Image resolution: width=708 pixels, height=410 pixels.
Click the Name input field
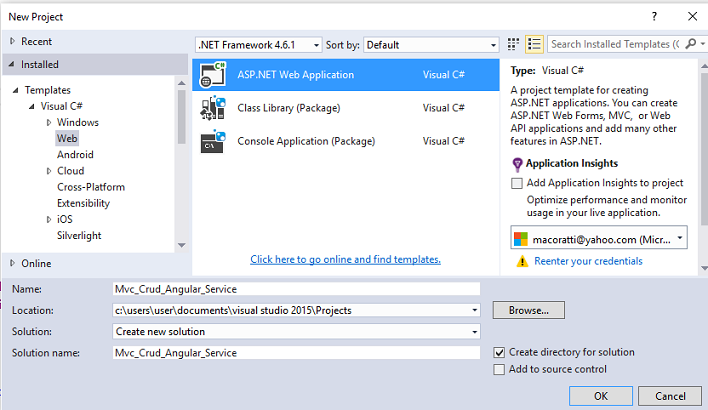[x=296, y=289]
